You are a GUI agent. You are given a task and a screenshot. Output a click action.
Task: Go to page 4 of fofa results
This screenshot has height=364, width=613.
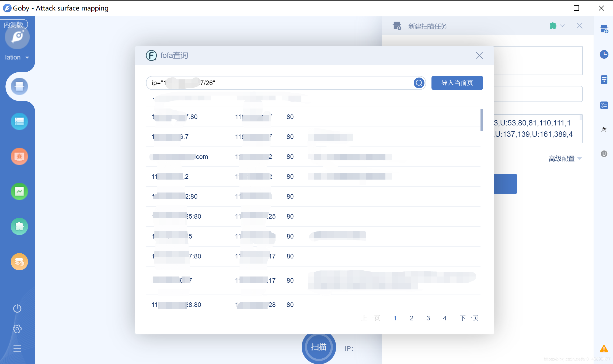click(x=445, y=318)
